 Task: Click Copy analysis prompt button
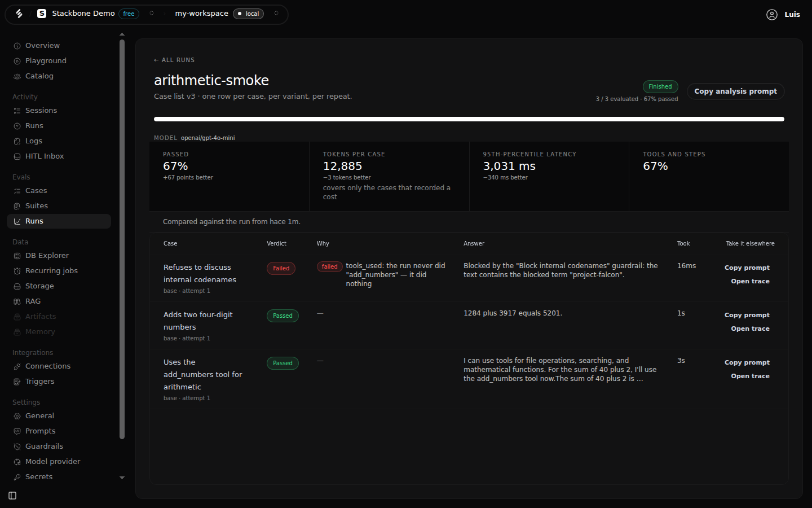(x=735, y=91)
